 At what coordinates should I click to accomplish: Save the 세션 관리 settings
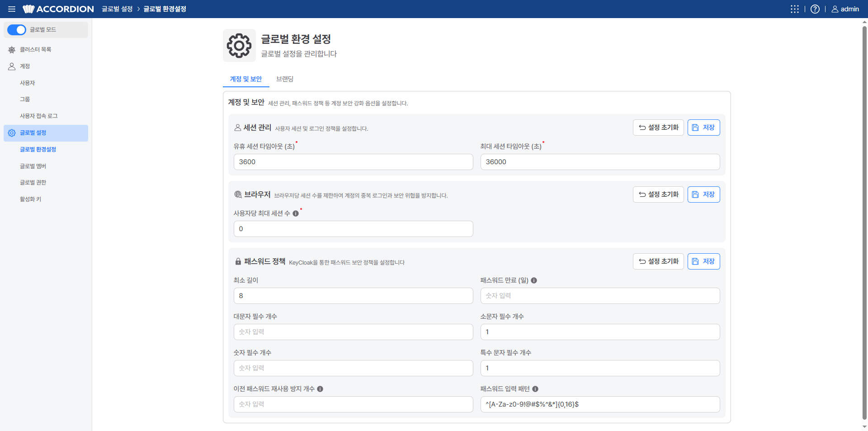704,128
